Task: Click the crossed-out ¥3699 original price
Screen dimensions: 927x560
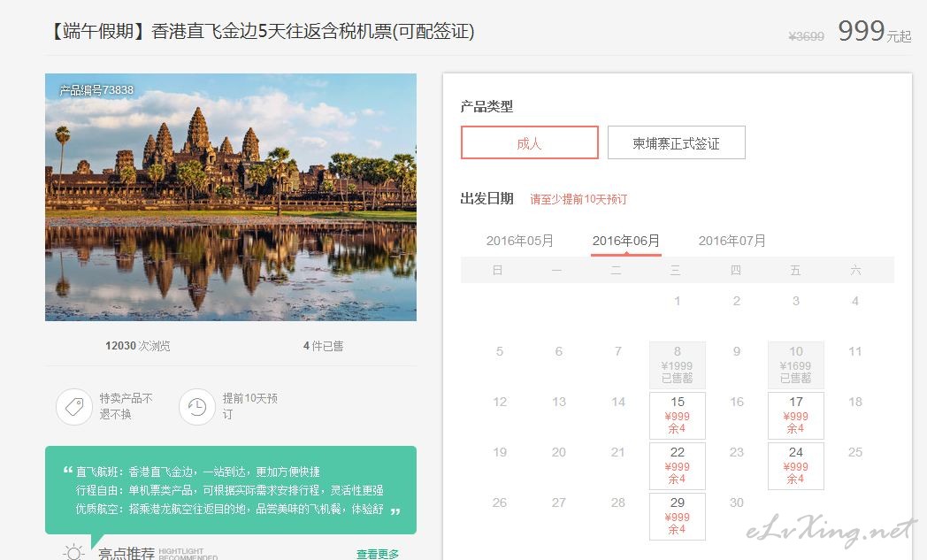Action: click(806, 36)
